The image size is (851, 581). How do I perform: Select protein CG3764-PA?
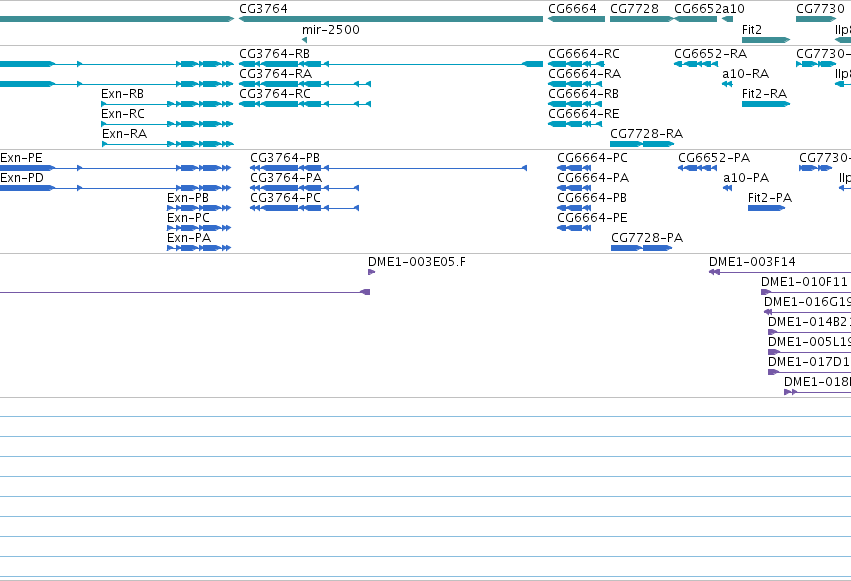(304, 188)
